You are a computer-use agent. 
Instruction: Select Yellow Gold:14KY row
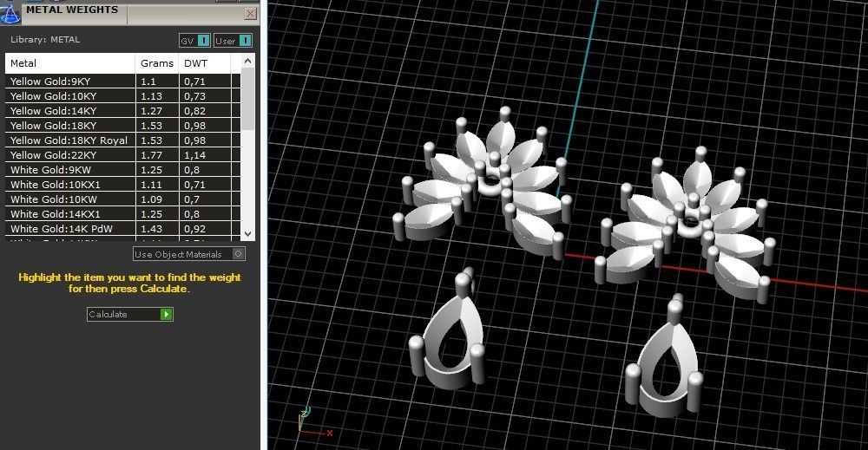click(123, 111)
